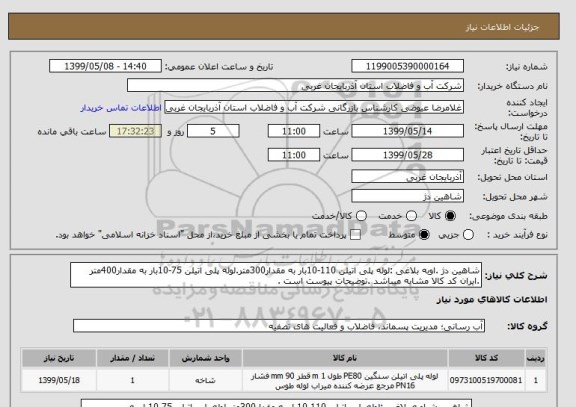The width and height of the screenshot is (576, 407).
Task: Click the واحد شمارش column header
Action: pos(205,358)
